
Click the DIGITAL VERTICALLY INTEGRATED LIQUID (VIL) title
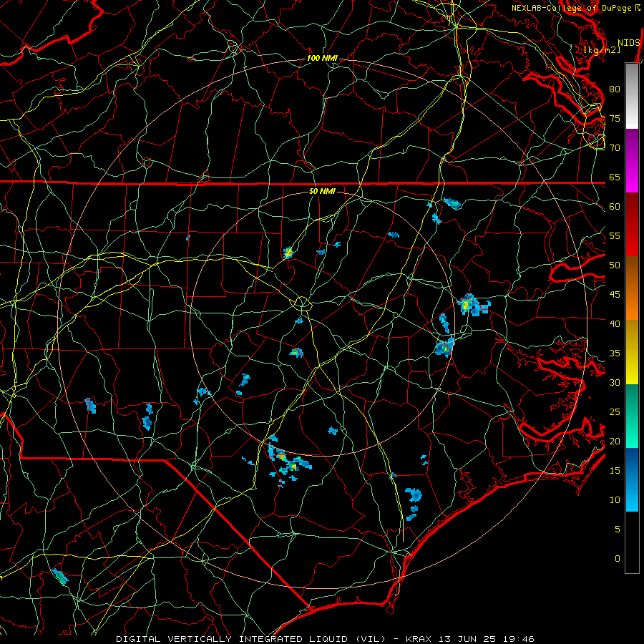(x=251, y=639)
